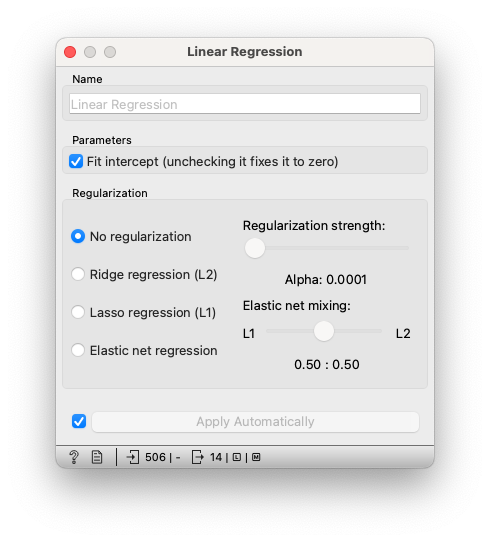This screenshot has width=490, height=542.
Task: Click the Elastic net mixing label
Action: tap(296, 306)
